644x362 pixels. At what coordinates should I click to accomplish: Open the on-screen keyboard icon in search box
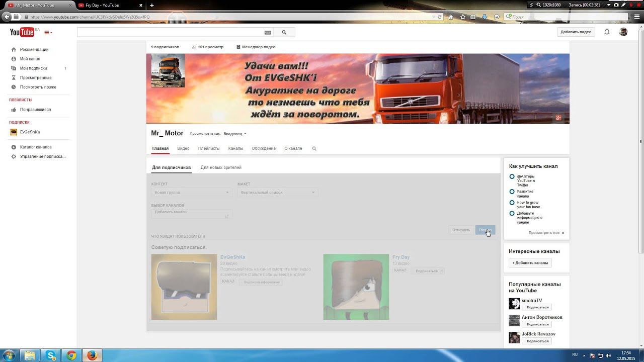click(x=268, y=32)
